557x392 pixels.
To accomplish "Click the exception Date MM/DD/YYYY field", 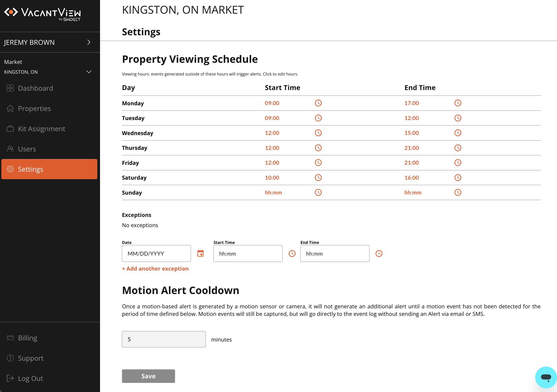I will coord(156,254).
